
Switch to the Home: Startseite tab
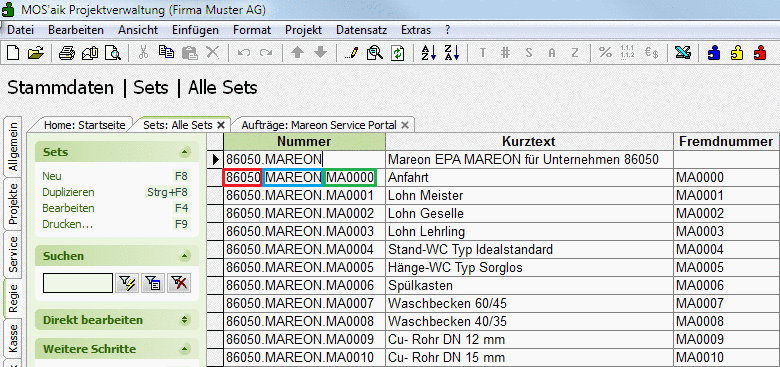coord(85,125)
